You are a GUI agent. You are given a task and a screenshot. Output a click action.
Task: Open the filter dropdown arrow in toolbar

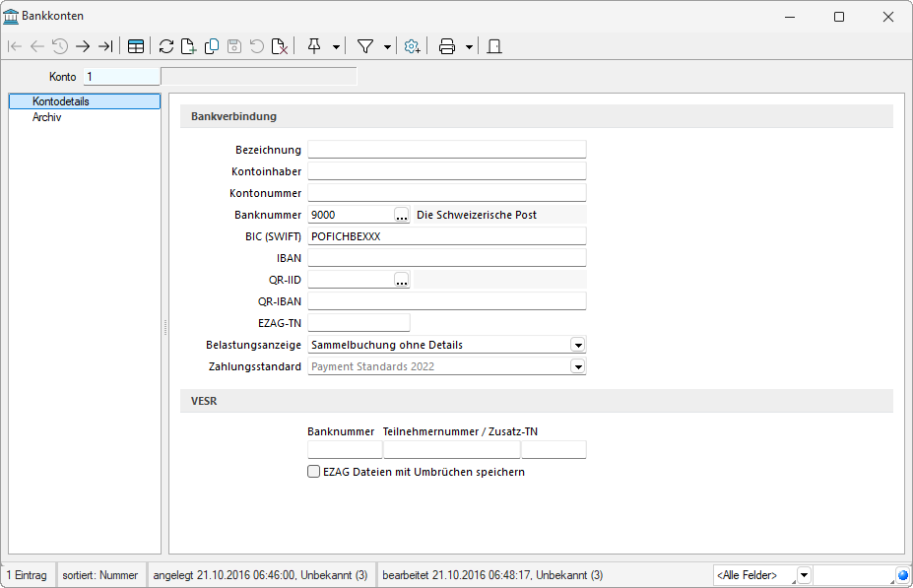[x=387, y=46]
